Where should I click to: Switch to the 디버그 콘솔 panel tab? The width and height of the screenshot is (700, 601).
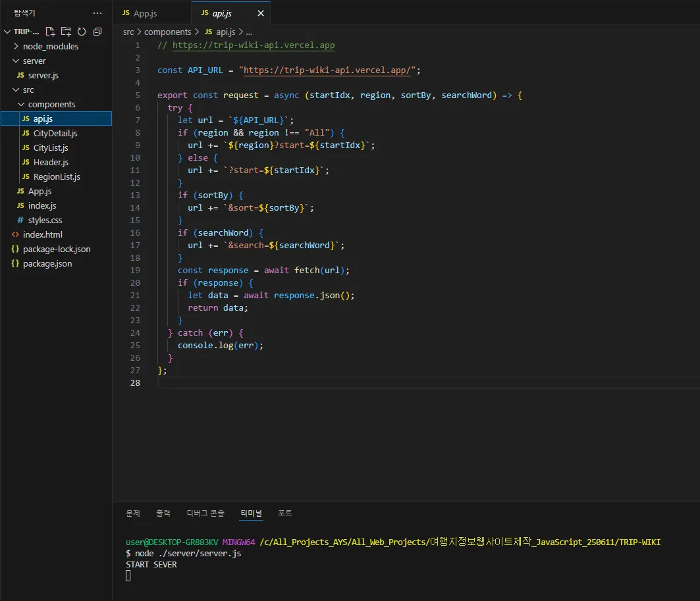(205, 513)
